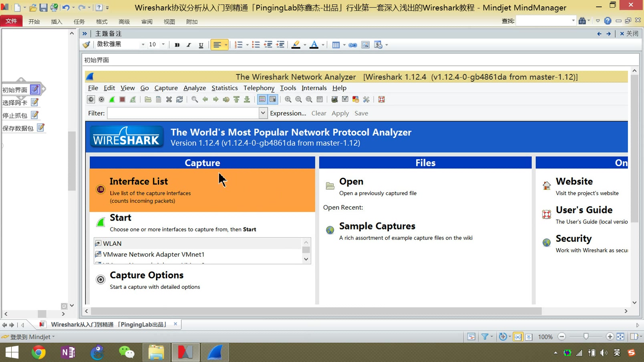Click the format painter brush in notes toolbar

tap(86, 44)
